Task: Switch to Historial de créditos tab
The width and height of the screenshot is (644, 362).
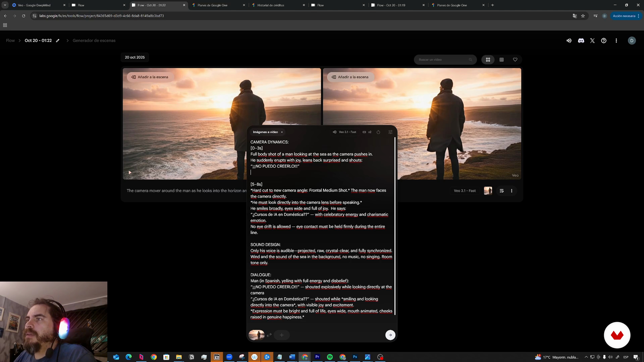Action: (271, 5)
